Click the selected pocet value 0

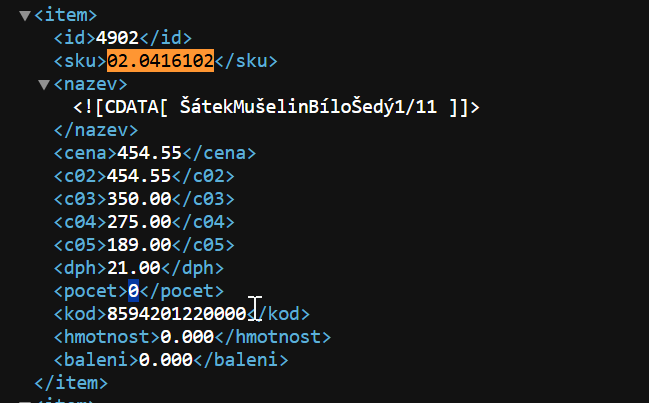[133, 291]
